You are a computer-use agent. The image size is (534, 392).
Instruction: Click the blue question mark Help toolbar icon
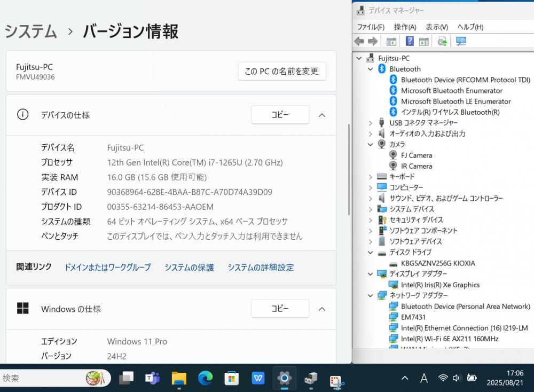tap(410, 41)
